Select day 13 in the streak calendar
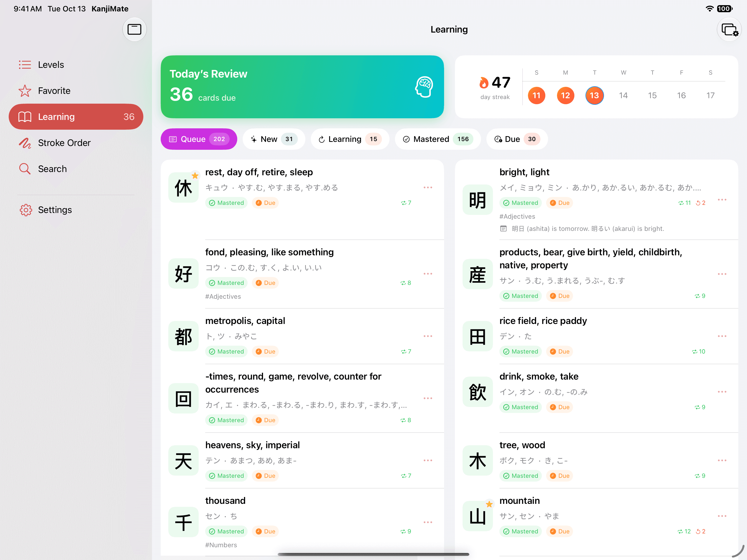The width and height of the screenshot is (747, 560). (x=594, y=96)
